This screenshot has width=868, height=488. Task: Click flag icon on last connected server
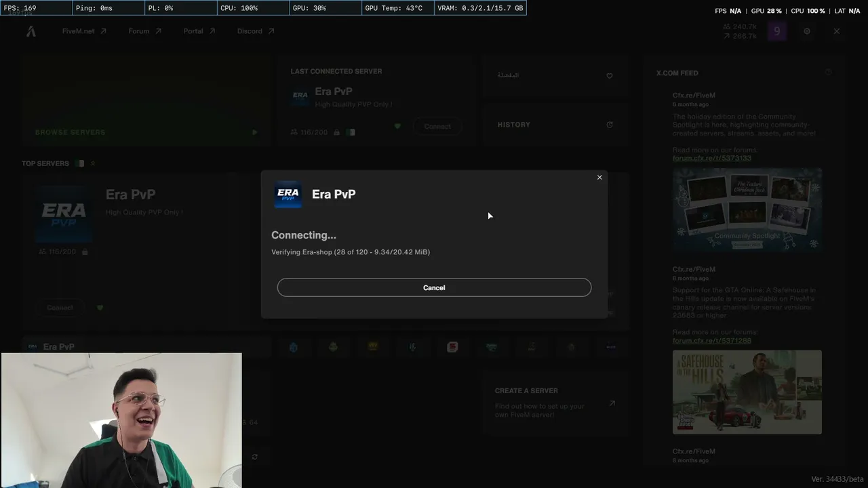351,132
